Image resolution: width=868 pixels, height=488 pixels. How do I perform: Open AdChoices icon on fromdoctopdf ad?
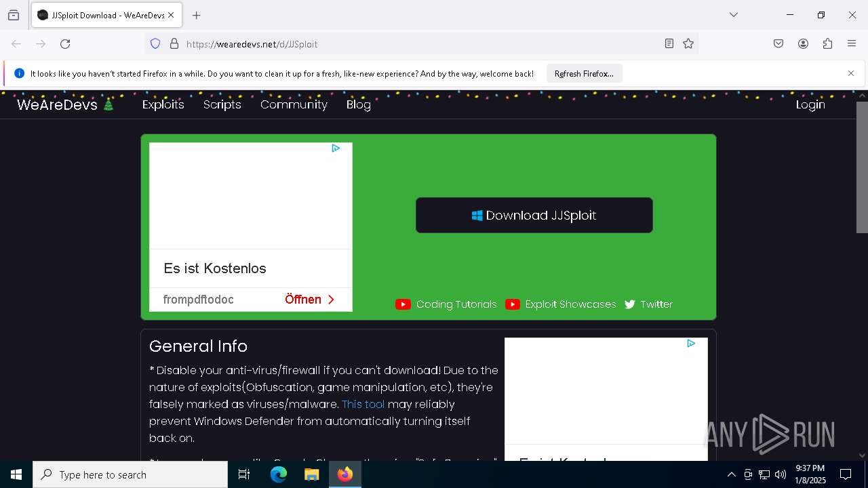[x=336, y=148]
